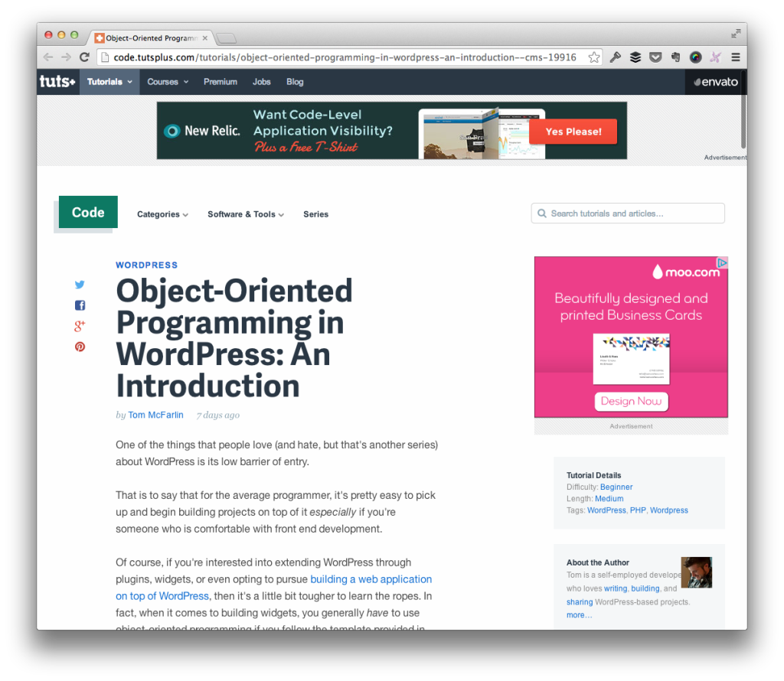Viewport: 784px width, 681px height.
Task: Click the page vertical scrollbar
Action: pos(743,109)
